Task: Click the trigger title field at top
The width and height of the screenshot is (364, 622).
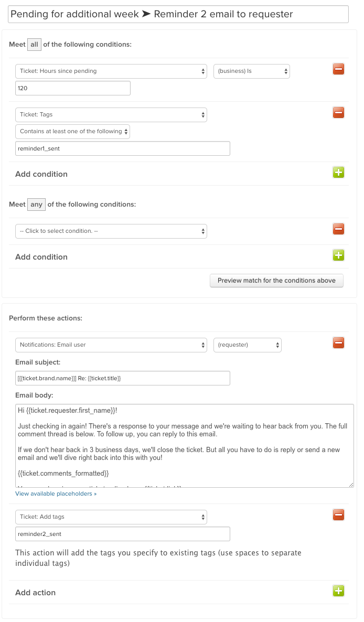Action: [178, 14]
